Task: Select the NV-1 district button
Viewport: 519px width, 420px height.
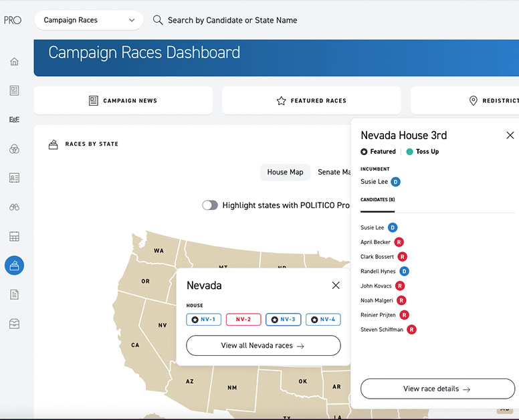Action: 203,320
